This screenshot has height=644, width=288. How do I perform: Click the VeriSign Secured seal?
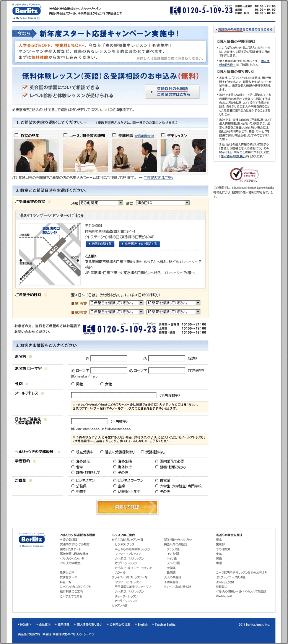pyautogui.click(x=244, y=174)
